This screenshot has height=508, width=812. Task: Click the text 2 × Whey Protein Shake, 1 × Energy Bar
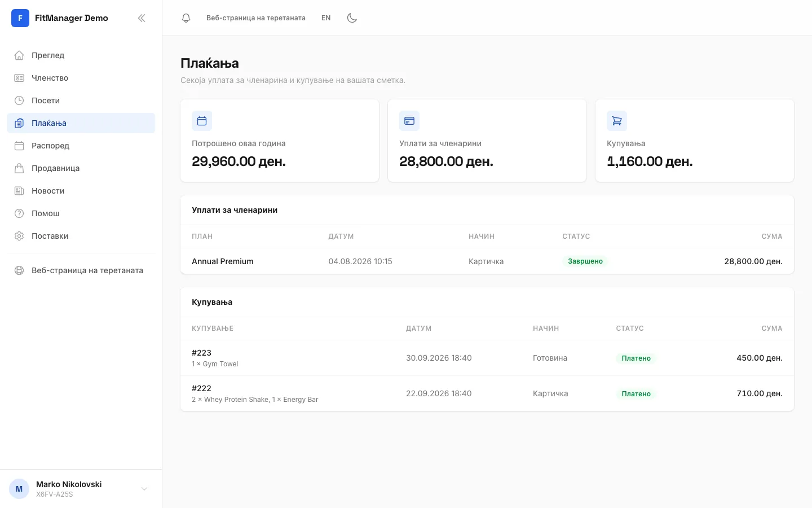point(255,400)
